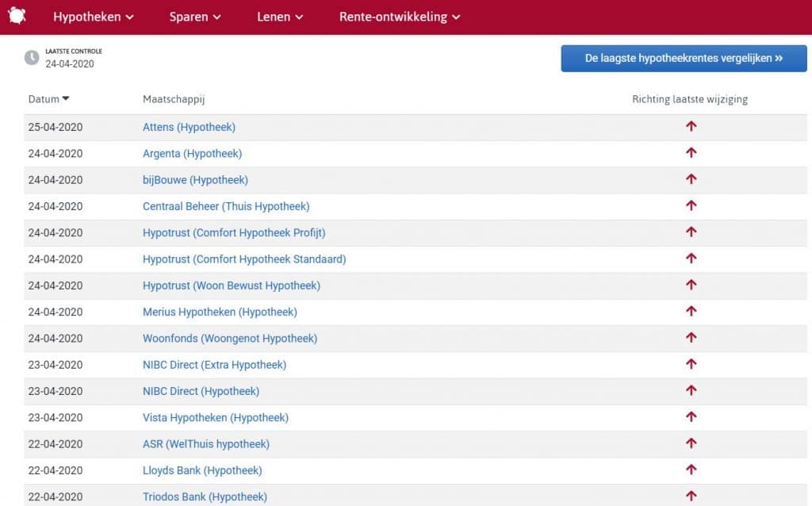Open the Lenen dropdown menu
This screenshot has width=812, height=506.
[x=280, y=17]
